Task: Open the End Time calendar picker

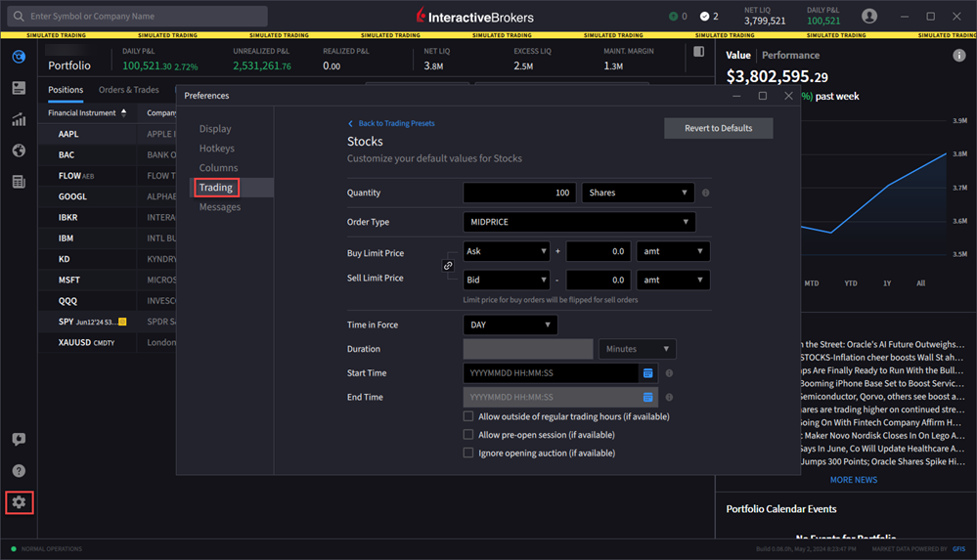Action: (648, 398)
